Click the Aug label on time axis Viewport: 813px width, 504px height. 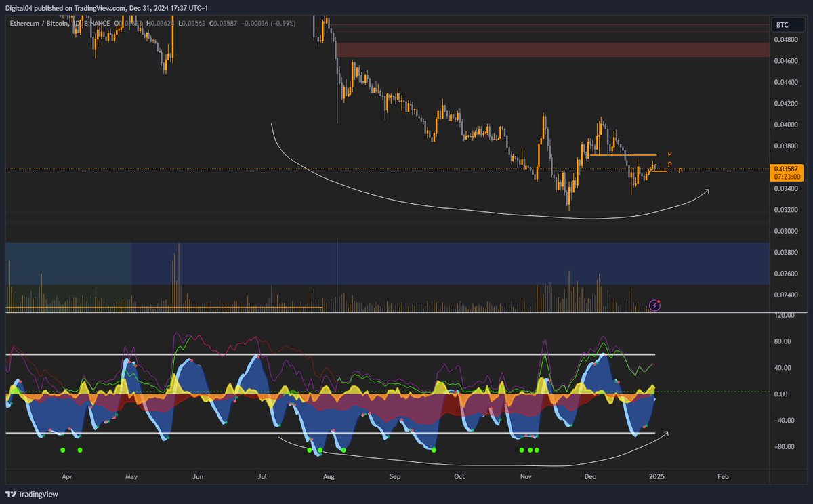tap(329, 477)
